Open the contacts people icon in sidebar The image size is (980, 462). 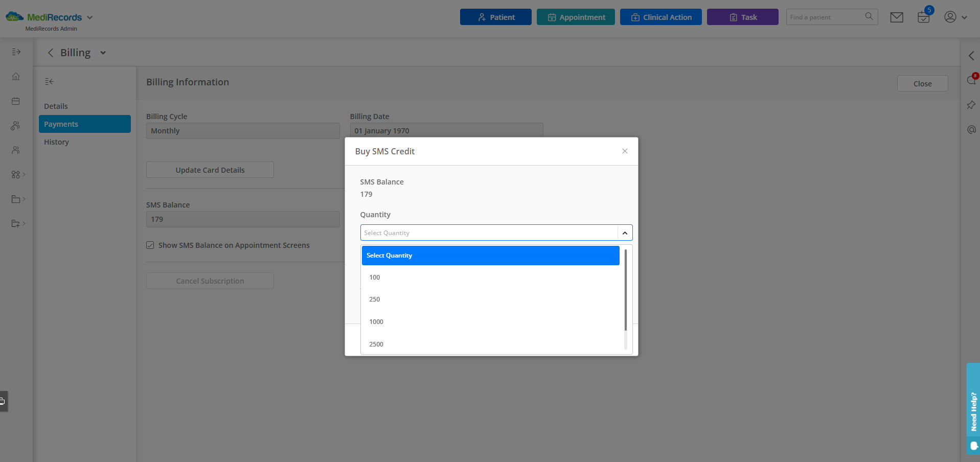[x=16, y=150]
